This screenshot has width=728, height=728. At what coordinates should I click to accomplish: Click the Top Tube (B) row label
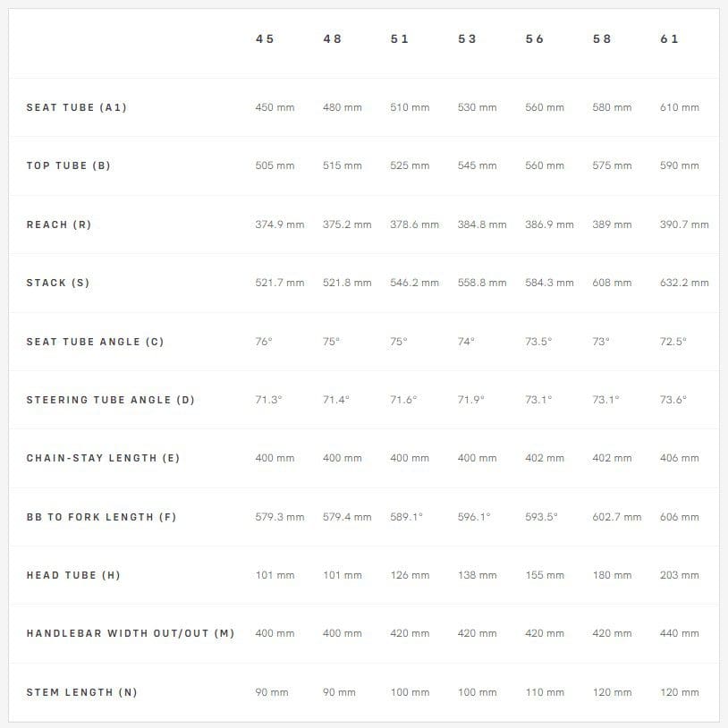(69, 165)
